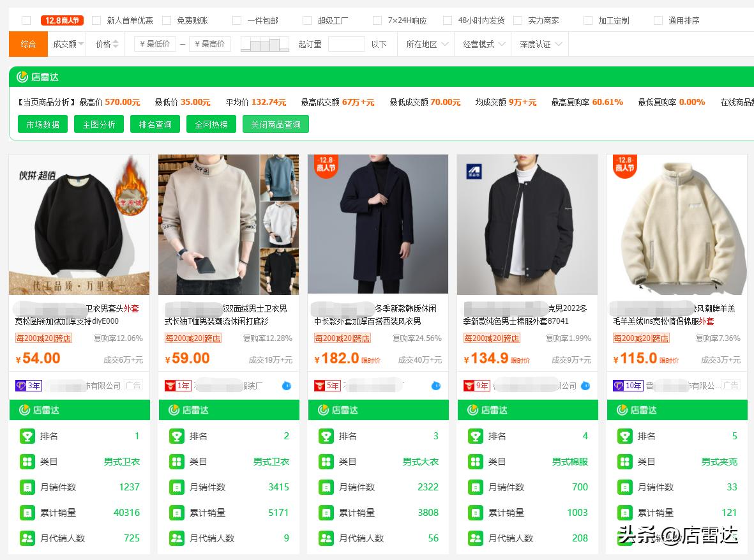Tick the 48小时内发货 checkbox

447,20
